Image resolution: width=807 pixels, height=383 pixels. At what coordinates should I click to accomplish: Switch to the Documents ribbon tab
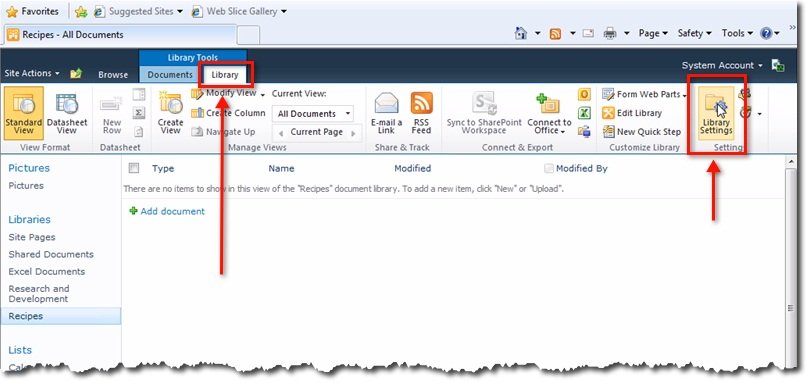170,75
